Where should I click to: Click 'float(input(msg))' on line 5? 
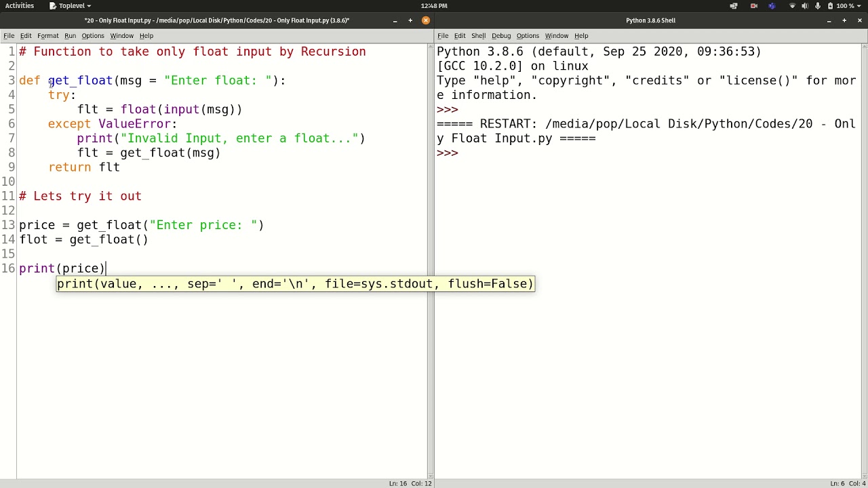(x=181, y=110)
